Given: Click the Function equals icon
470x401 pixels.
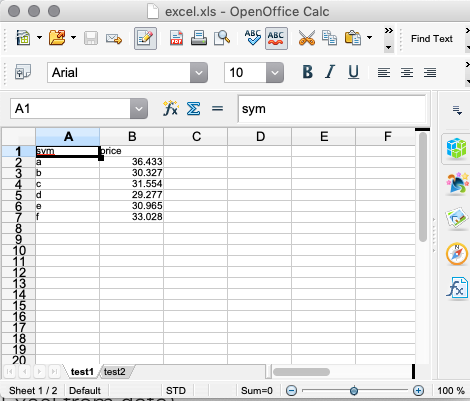Looking at the screenshot, I should tap(217, 108).
